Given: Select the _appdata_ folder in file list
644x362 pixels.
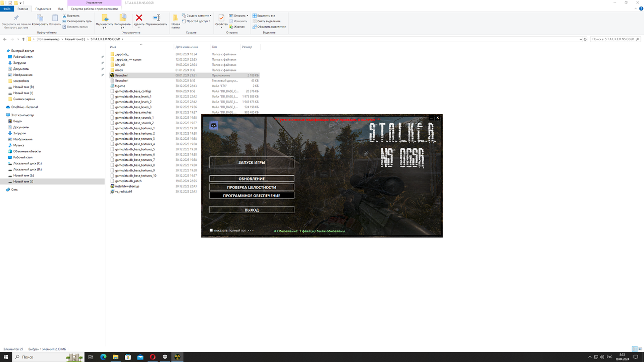Looking at the screenshot, I should pos(122,54).
